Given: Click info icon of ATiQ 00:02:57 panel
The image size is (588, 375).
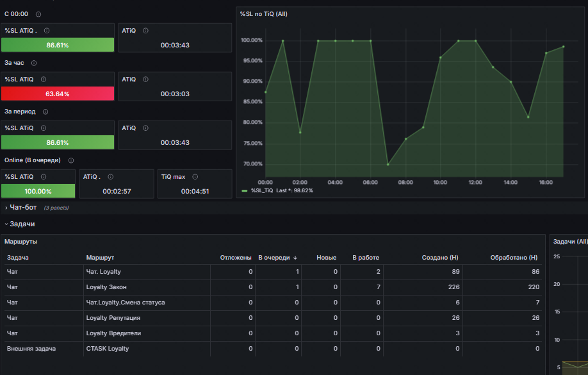Looking at the screenshot, I should (111, 177).
